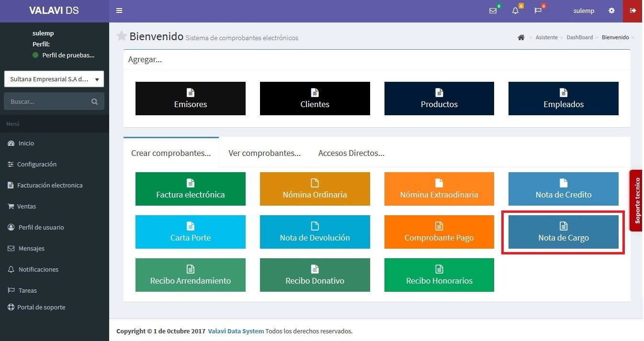This screenshot has height=341, width=644.
Task: Open the Soporte tecnico side tab
Action: (x=637, y=201)
